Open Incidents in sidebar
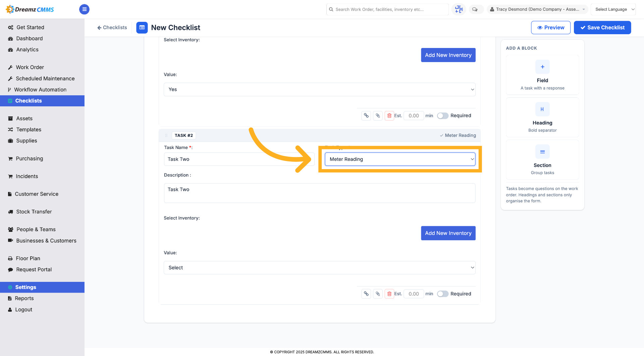The width and height of the screenshot is (644, 356). coord(42,176)
